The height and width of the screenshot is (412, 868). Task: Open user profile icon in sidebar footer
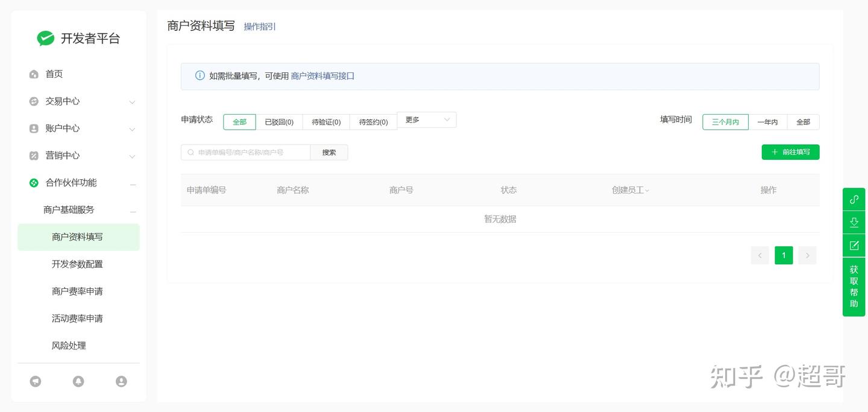tap(121, 381)
